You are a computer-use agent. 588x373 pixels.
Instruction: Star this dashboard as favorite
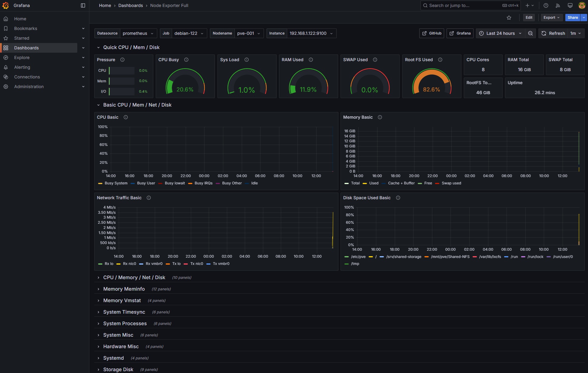[x=509, y=18]
